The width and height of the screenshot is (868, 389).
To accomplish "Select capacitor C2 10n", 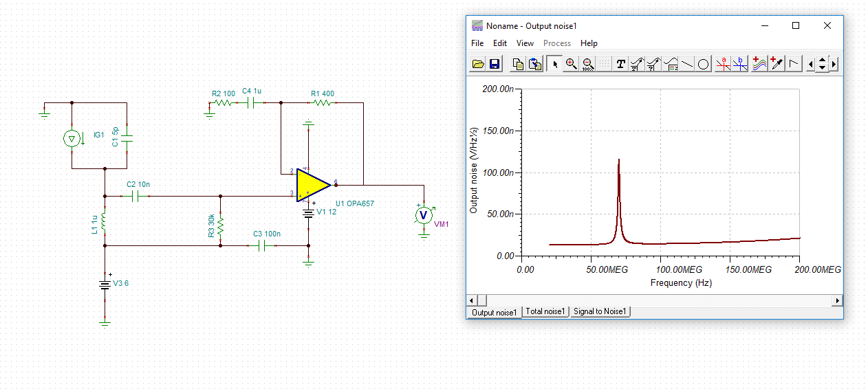I will click(136, 197).
